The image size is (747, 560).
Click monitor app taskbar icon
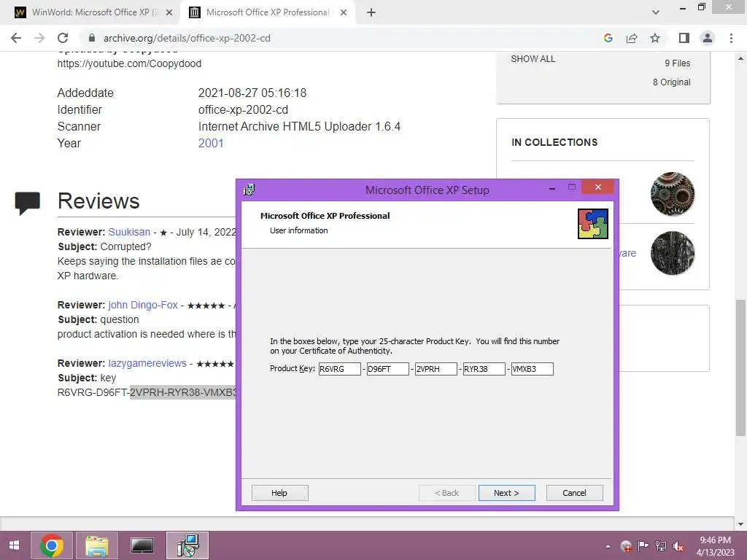[142, 545]
